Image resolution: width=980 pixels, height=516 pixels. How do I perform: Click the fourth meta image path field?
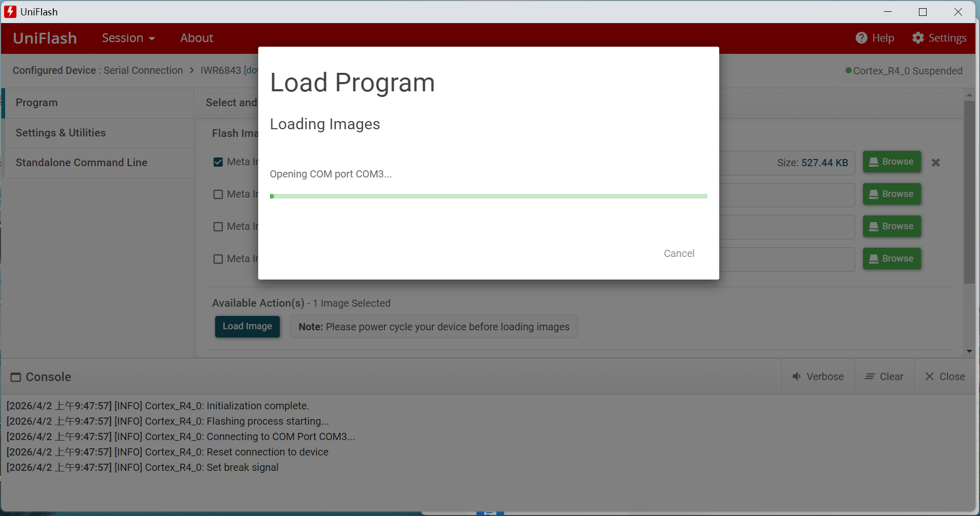point(787,260)
